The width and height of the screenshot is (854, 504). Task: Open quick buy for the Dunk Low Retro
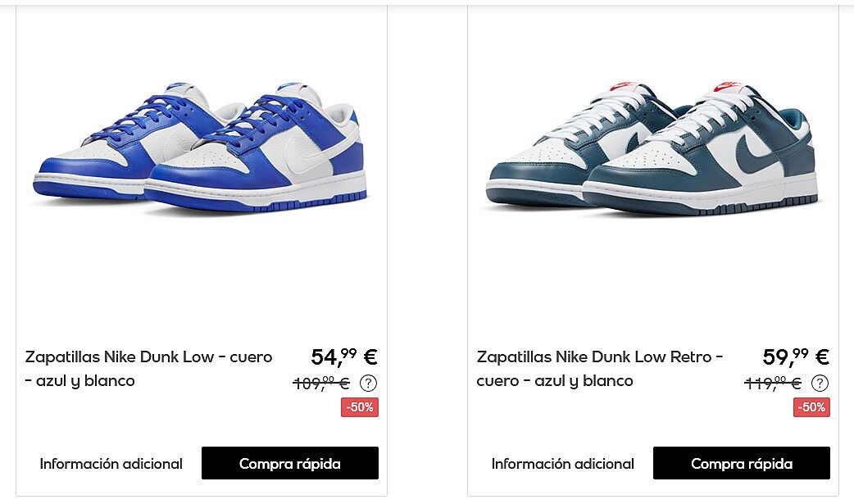741,463
